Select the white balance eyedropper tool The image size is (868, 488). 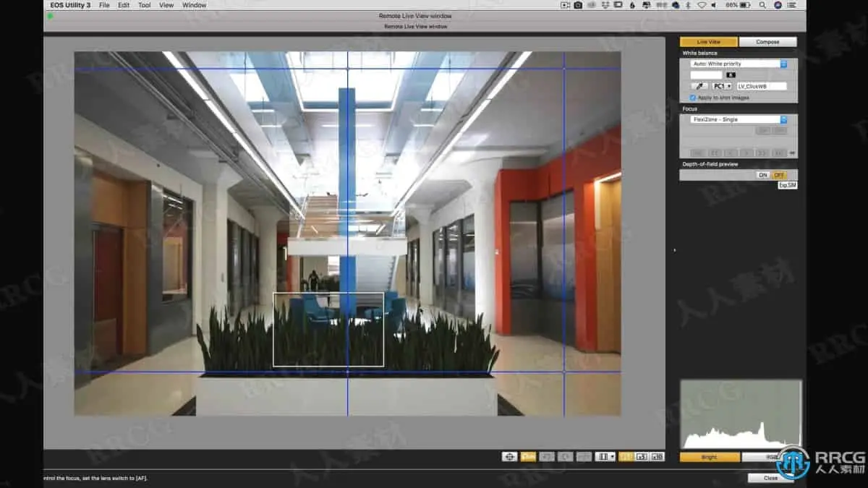699,86
